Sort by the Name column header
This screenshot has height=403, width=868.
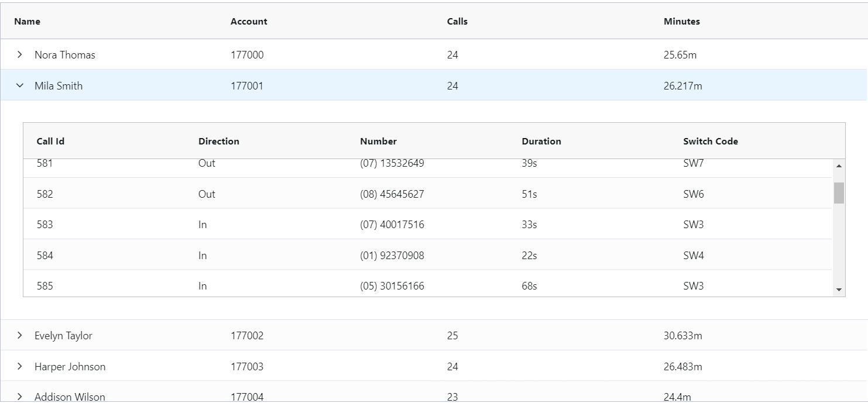[27, 21]
